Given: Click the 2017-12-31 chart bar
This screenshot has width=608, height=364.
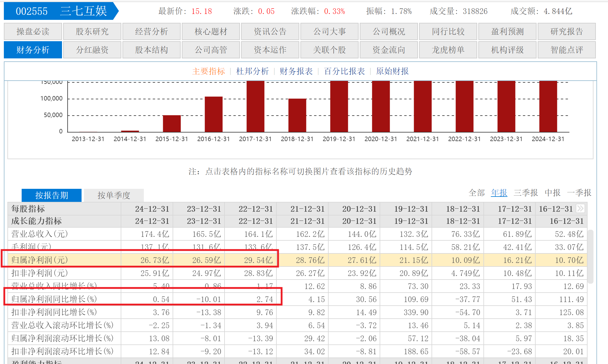Looking at the screenshot, I should [255, 107].
